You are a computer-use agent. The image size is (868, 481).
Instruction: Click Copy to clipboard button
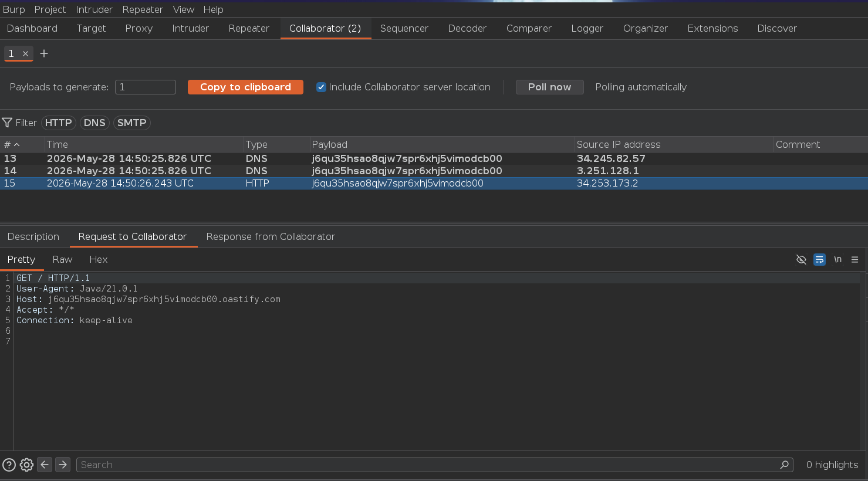click(x=245, y=87)
